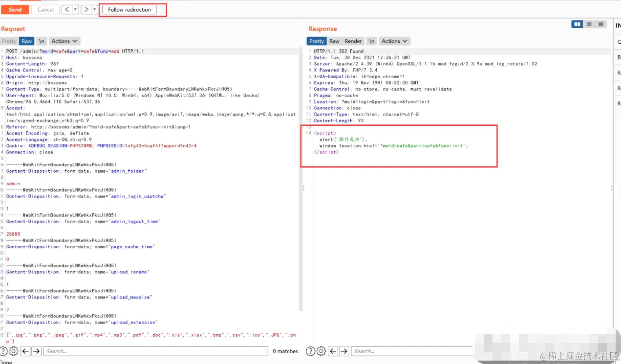Toggle \n non-printable characters in Request
The width and height of the screenshot is (621, 364).
pos(42,41)
